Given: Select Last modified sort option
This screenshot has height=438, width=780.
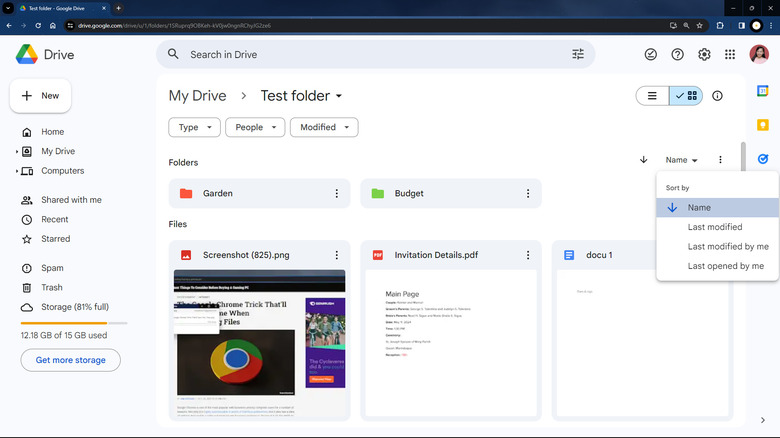Looking at the screenshot, I should [x=715, y=227].
